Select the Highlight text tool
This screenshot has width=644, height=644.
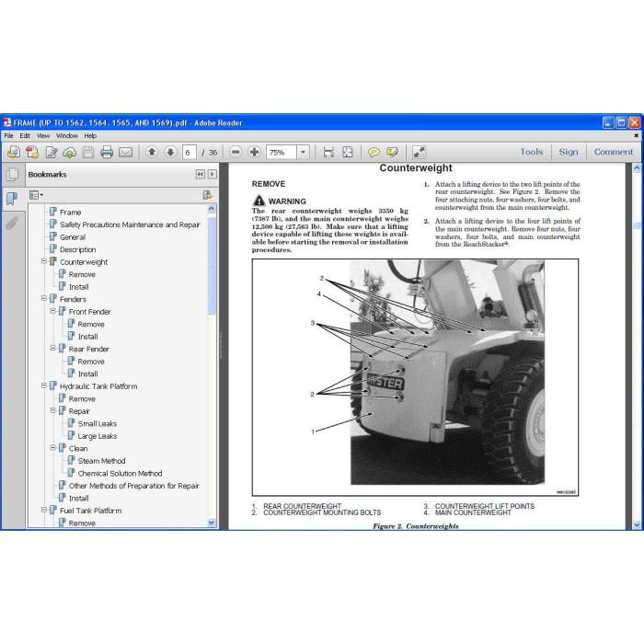(x=392, y=153)
